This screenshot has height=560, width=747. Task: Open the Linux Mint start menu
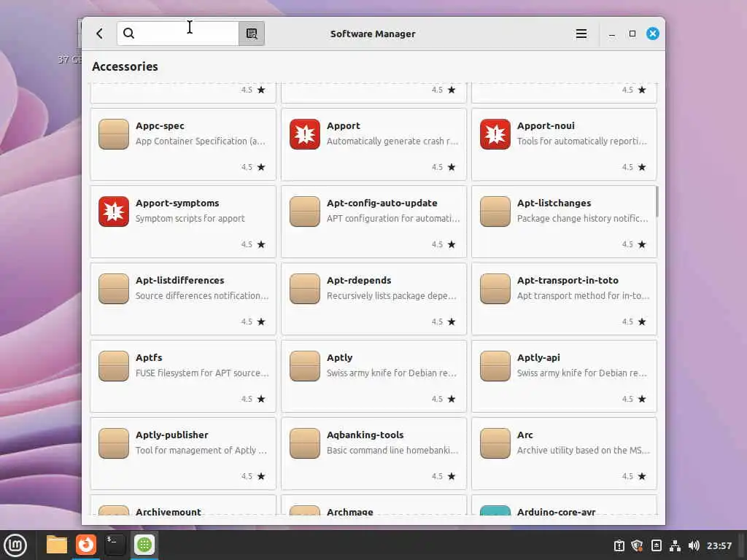point(15,545)
